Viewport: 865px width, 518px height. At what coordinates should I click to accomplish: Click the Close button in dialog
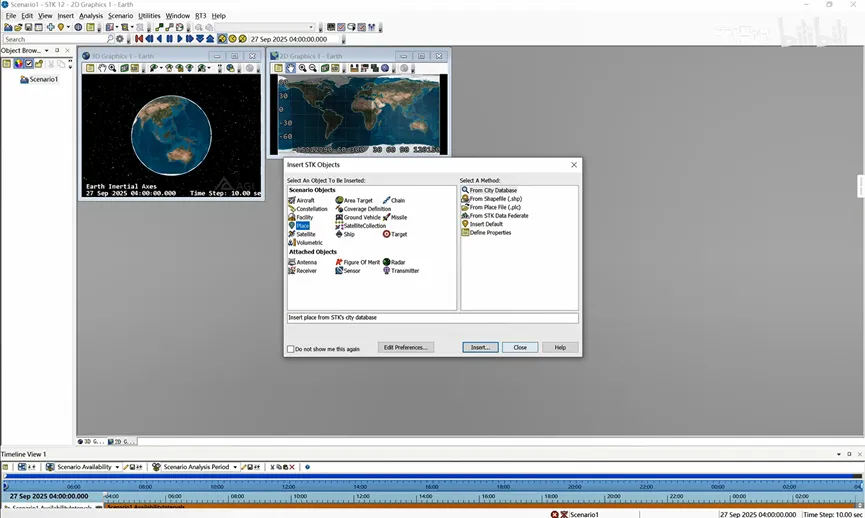pos(520,348)
